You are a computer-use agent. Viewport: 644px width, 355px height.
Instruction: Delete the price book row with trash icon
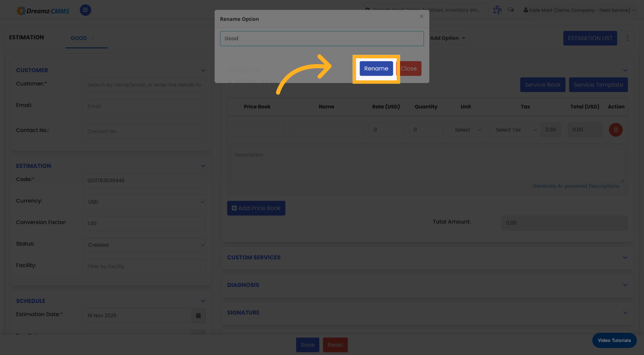coord(615,130)
